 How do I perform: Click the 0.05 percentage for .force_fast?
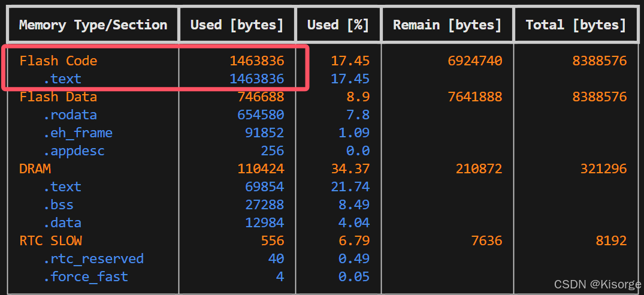(x=354, y=276)
